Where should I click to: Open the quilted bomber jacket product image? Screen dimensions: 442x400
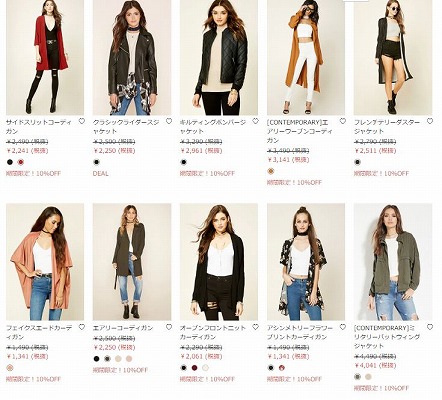point(219,57)
